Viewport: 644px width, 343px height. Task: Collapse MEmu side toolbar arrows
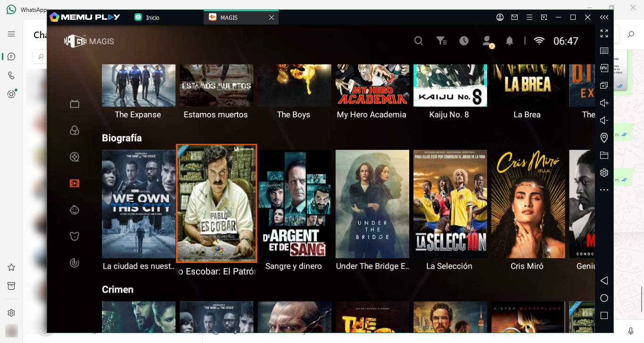point(604,17)
